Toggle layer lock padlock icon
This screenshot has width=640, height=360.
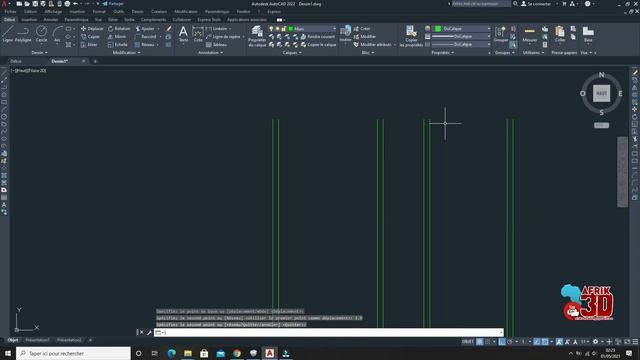coord(284,29)
